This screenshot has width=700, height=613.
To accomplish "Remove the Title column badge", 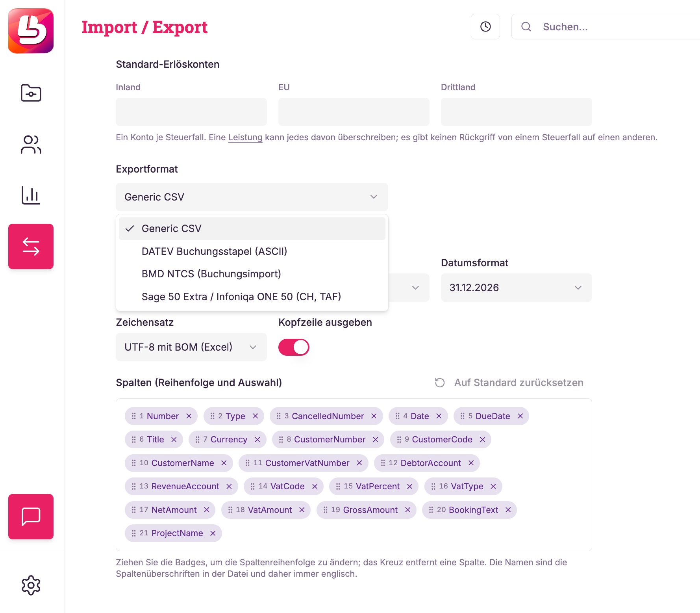I will (174, 440).
